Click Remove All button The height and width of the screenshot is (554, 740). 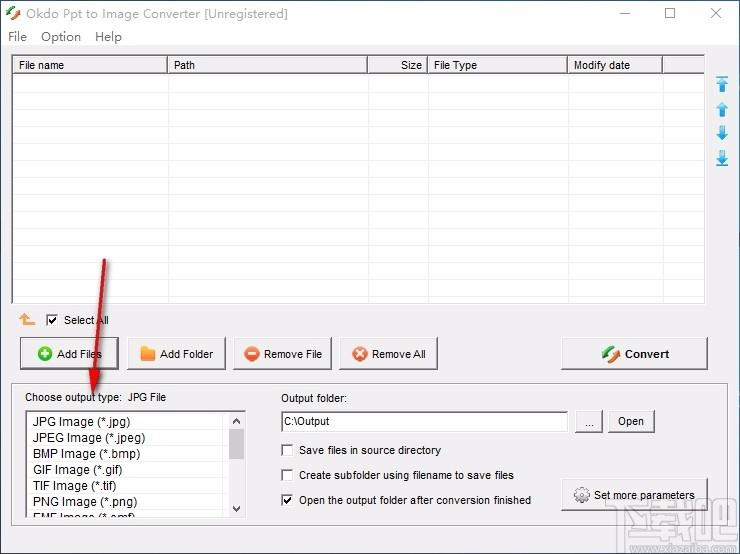388,354
